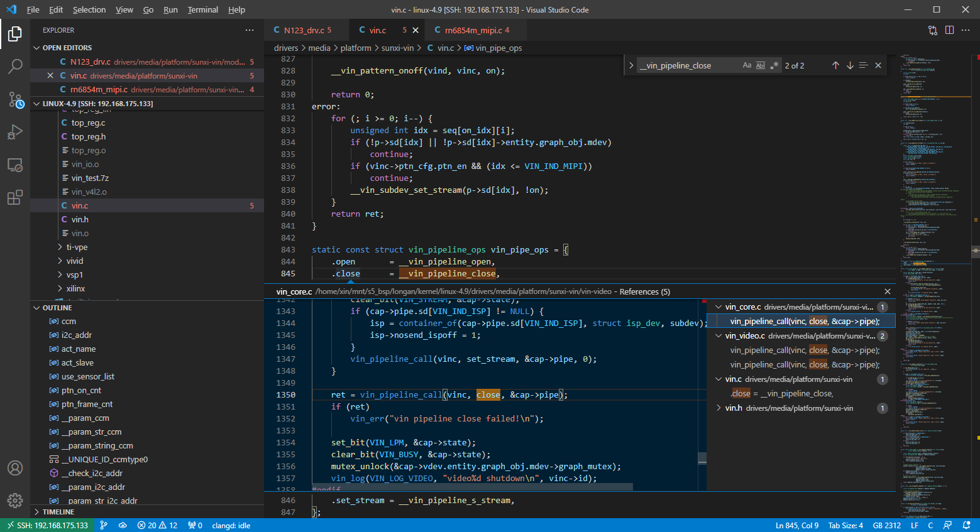The image size is (980, 532).
Task: Close vin.c in Open Editors list
Action: [x=50, y=75]
